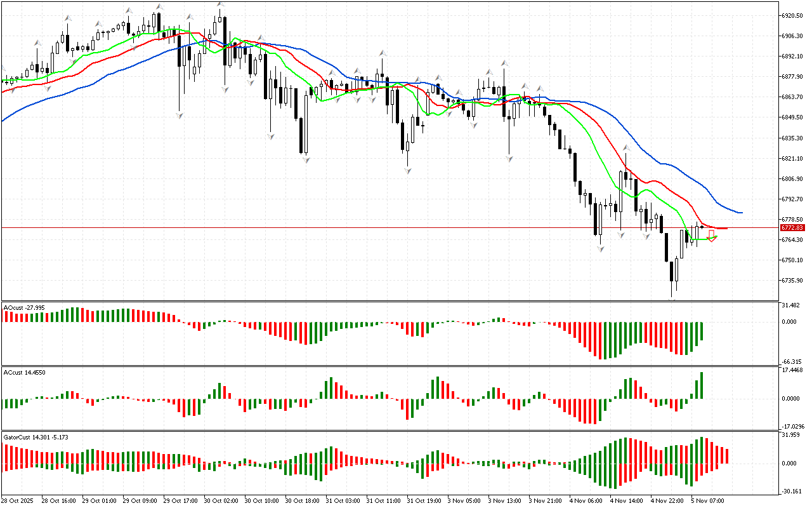Click the lowest candlestick on the price chart
The width and height of the screenshot is (812, 508).
click(x=671, y=273)
